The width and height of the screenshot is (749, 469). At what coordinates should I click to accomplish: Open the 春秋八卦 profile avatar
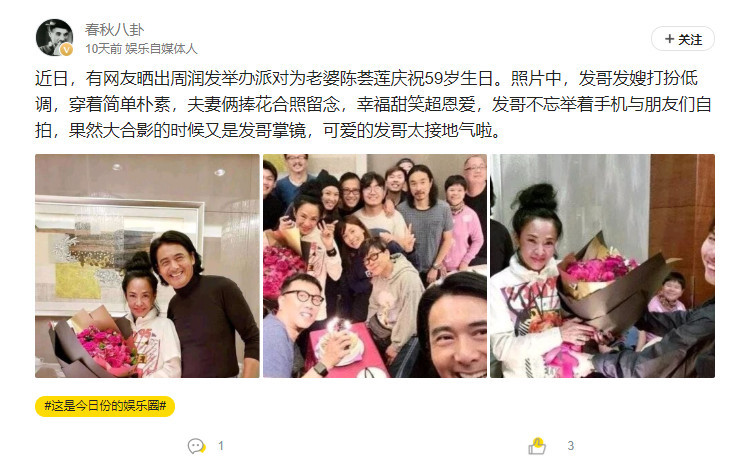click(x=54, y=38)
